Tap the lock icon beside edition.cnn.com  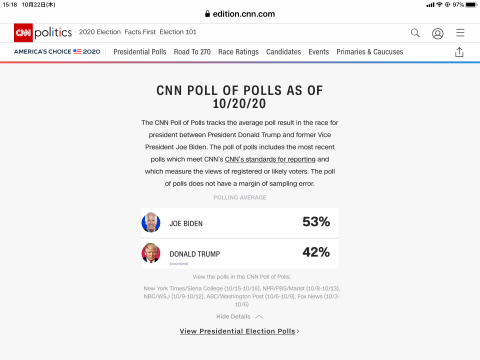(207, 14)
